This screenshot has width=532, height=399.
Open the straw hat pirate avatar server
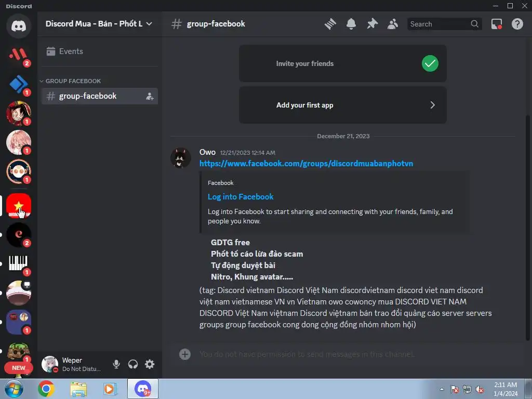pos(19,113)
